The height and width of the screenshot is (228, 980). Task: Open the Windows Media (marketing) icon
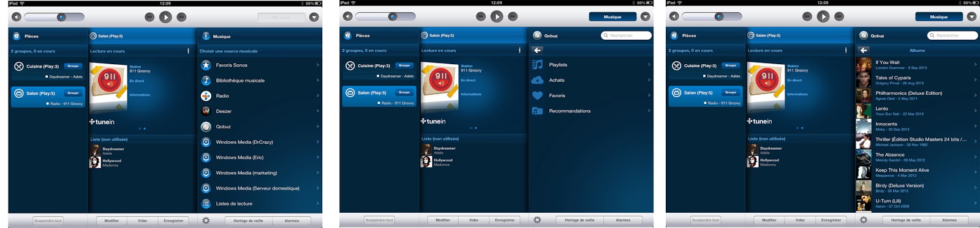pyautogui.click(x=206, y=173)
